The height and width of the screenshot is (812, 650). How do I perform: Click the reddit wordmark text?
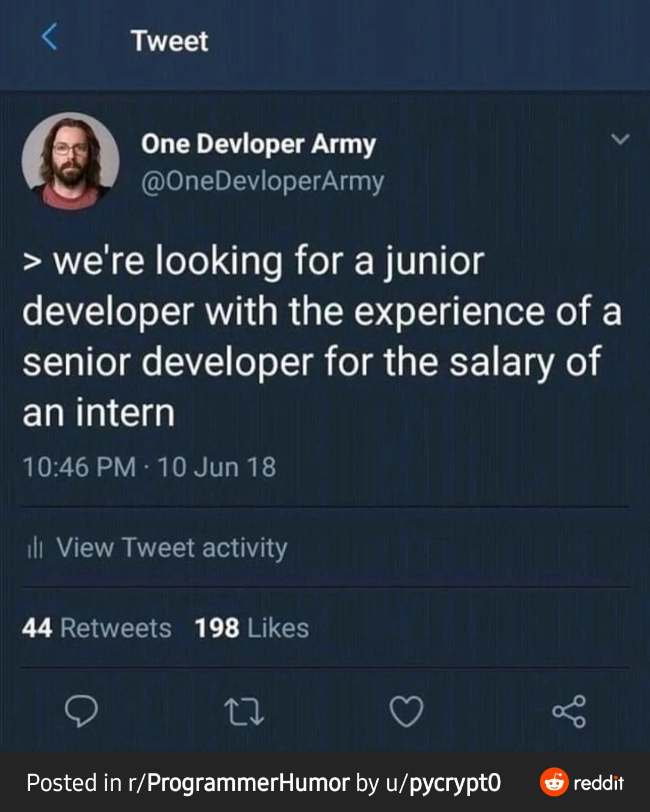598,783
